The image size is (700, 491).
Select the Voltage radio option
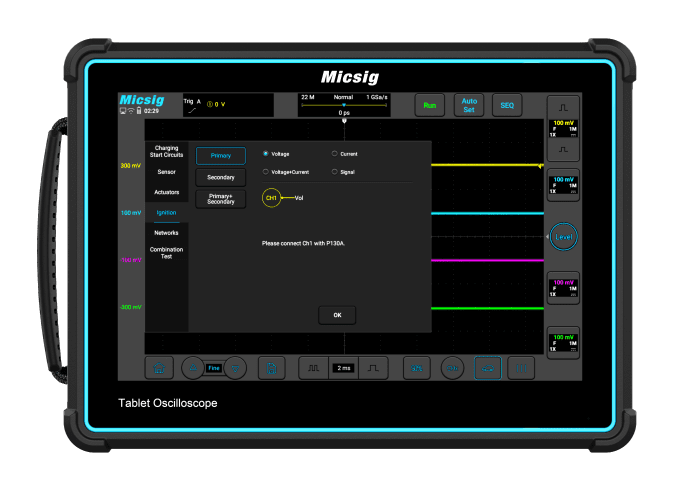point(265,154)
